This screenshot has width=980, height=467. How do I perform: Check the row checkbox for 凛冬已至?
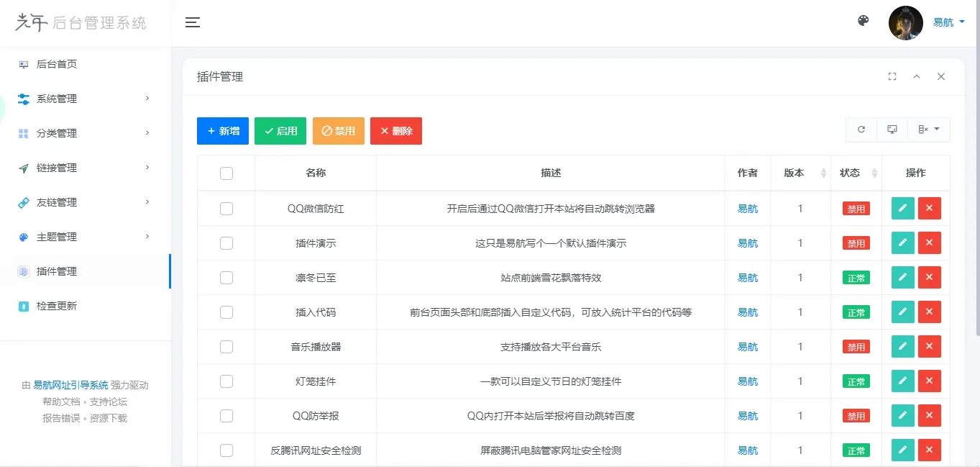click(226, 277)
